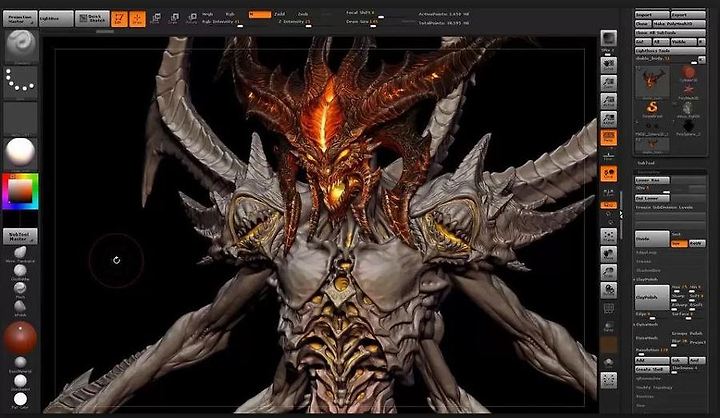Toggle Persp perspective button
Viewport: 720px width, 418px height.
coord(609,137)
